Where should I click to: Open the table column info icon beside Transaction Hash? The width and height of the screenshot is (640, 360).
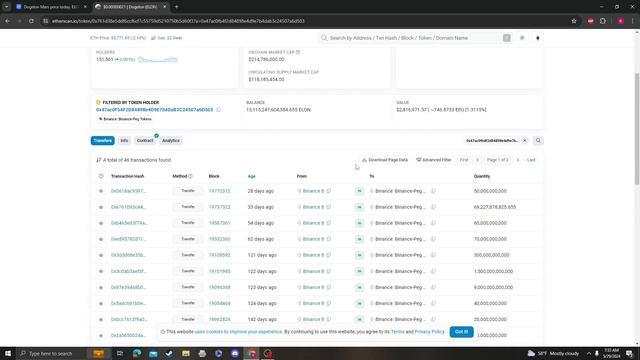tap(101, 176)
